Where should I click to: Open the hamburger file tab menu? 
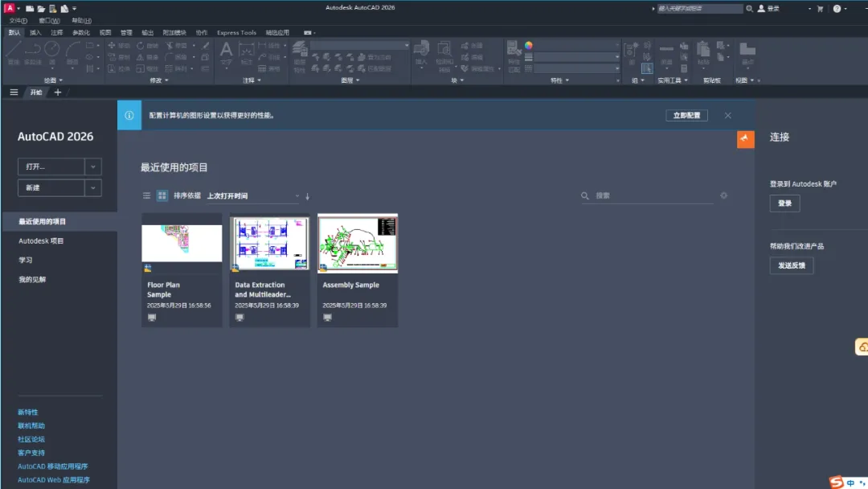pos(14,92)
